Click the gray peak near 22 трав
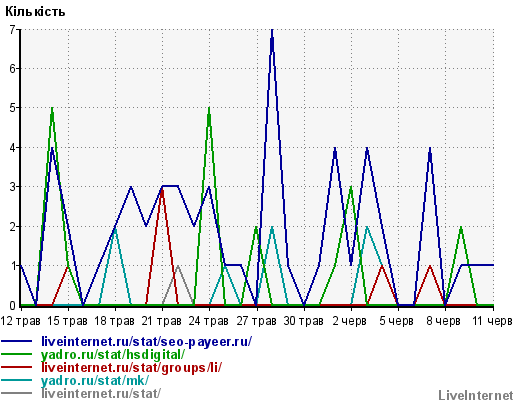 click(x=178, y=266)
